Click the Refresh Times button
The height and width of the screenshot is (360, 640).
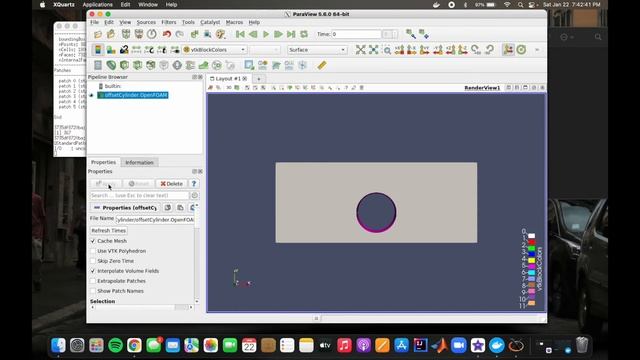(108, 231)
